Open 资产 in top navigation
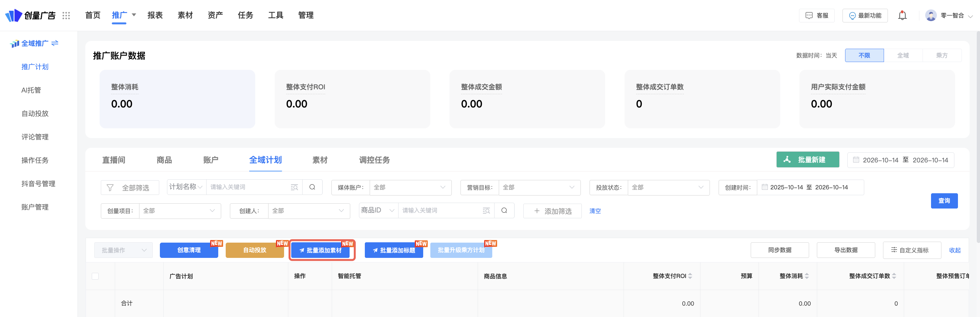980x317 pixels. coord(215,15)
